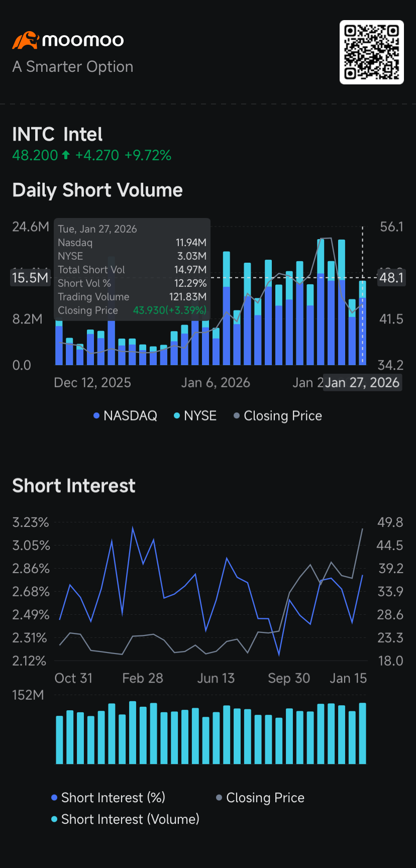Click the moomoo bull logo icon
Image resolution: width=416 pixels, height=868 pixels.
click(x=25, y=40)
